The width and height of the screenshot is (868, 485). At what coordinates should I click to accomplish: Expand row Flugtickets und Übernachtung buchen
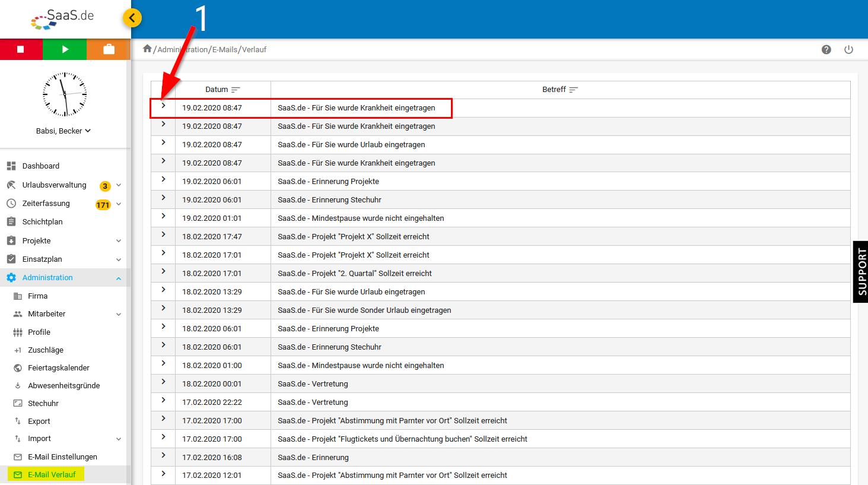pos(163,437)
